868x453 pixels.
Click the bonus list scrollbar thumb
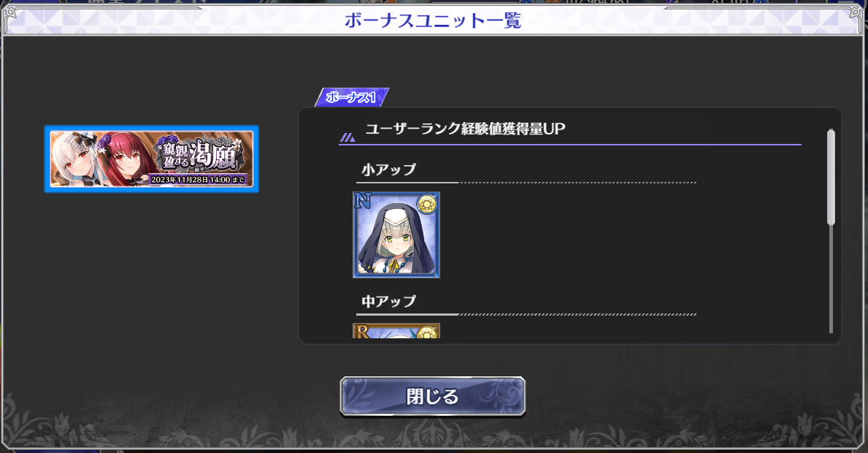pyautogui.click(x=830, y=178)
